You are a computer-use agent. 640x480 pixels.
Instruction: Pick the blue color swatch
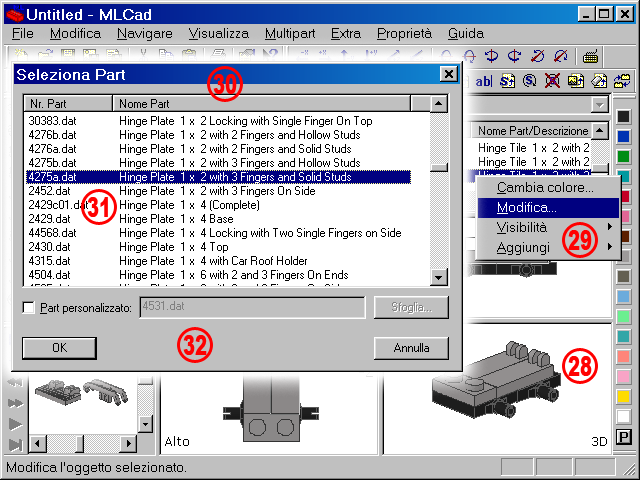tap(623, 136)
